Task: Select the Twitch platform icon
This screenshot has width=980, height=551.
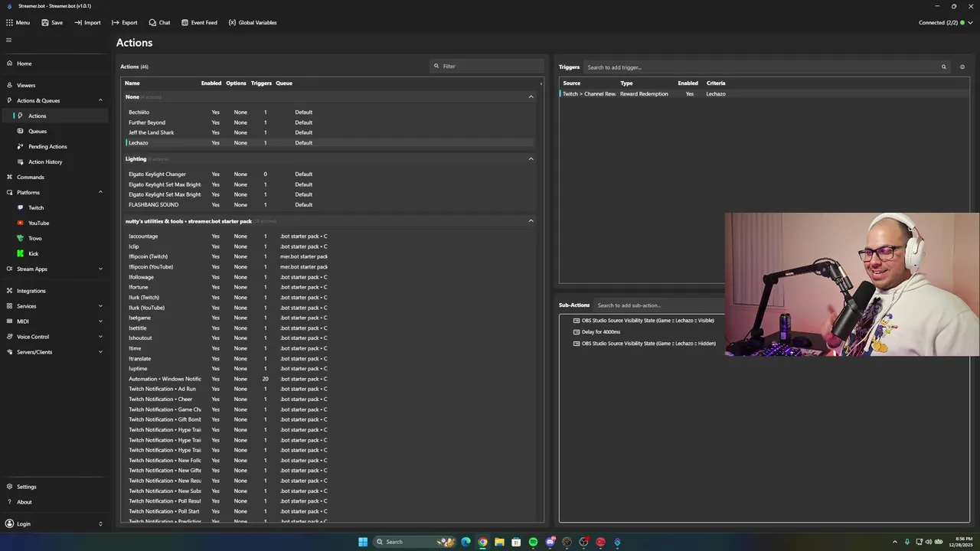Action: pyautogui.click(x=21, y=207)
